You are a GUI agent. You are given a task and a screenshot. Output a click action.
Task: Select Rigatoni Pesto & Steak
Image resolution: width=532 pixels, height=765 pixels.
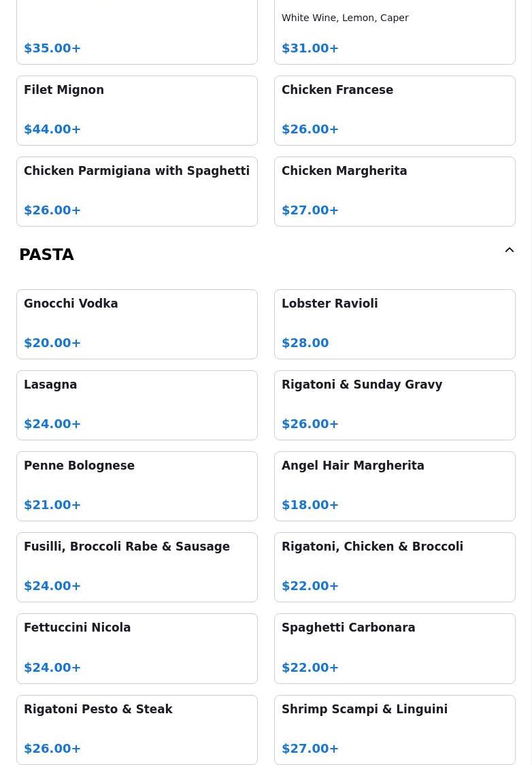pos(137,730)
